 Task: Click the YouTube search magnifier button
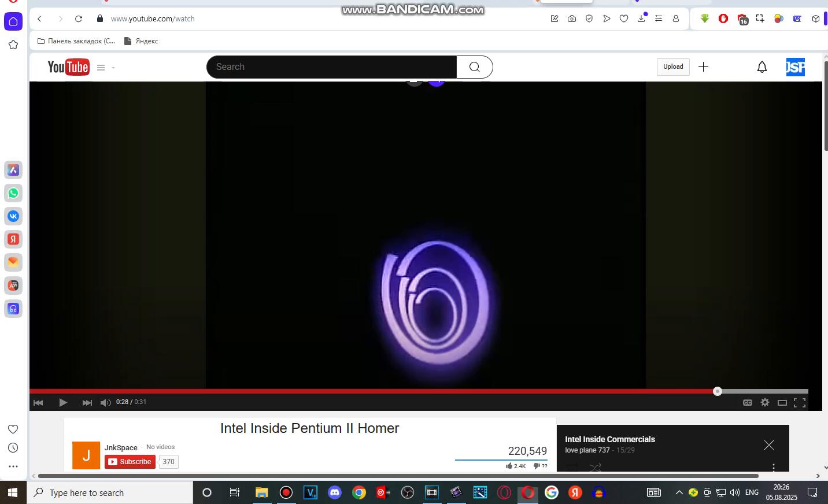(474, 67)
